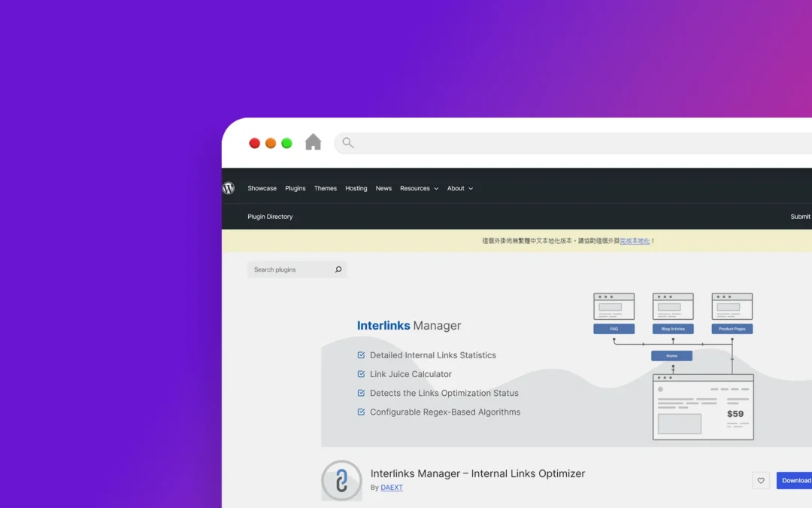Click the Product Pages box in diagram
This screenshot has width=812, height=508.
click(x=732, y=329)
